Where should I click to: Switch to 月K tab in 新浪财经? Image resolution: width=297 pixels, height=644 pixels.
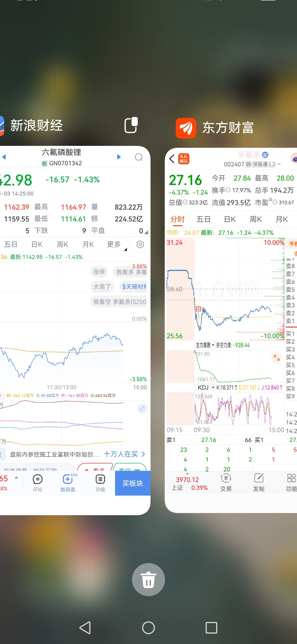(88, 244)
